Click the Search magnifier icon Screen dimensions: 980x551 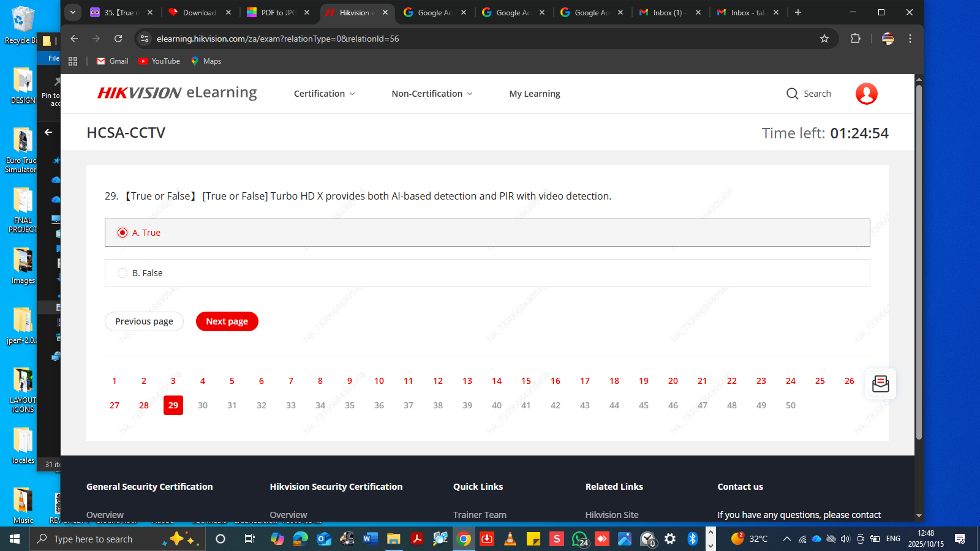coord(792,94)
